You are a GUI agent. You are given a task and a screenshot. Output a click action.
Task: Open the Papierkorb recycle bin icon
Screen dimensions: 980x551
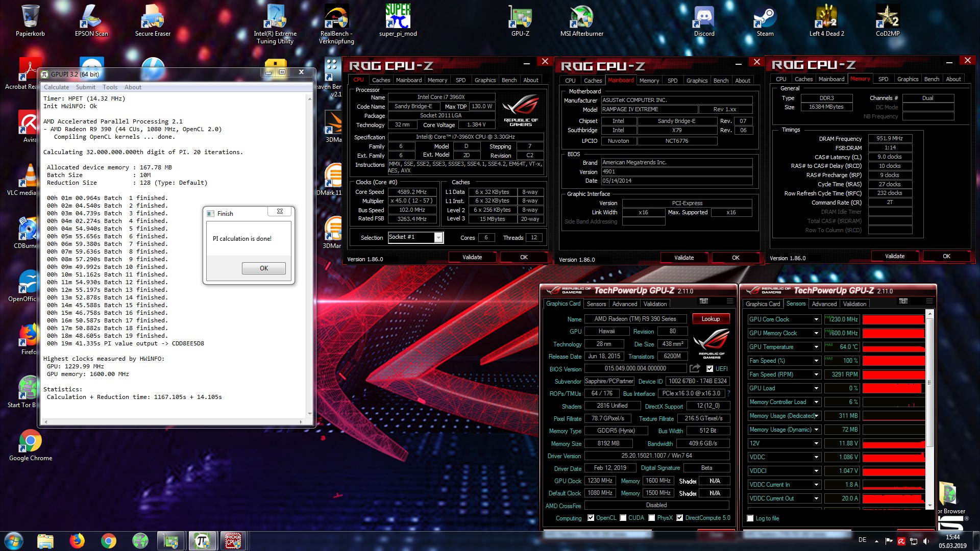(30, 20)
